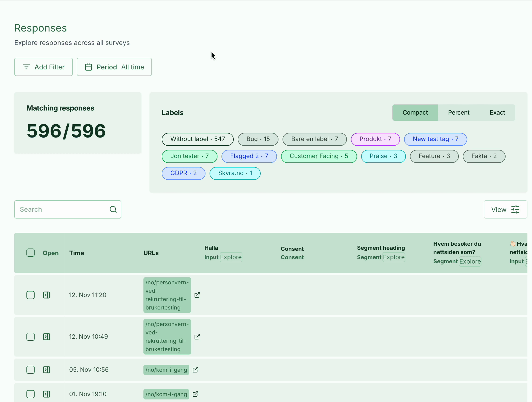The image size is (532, 402).
Task: Click the URLs column header
Action: tap(151, 253)
